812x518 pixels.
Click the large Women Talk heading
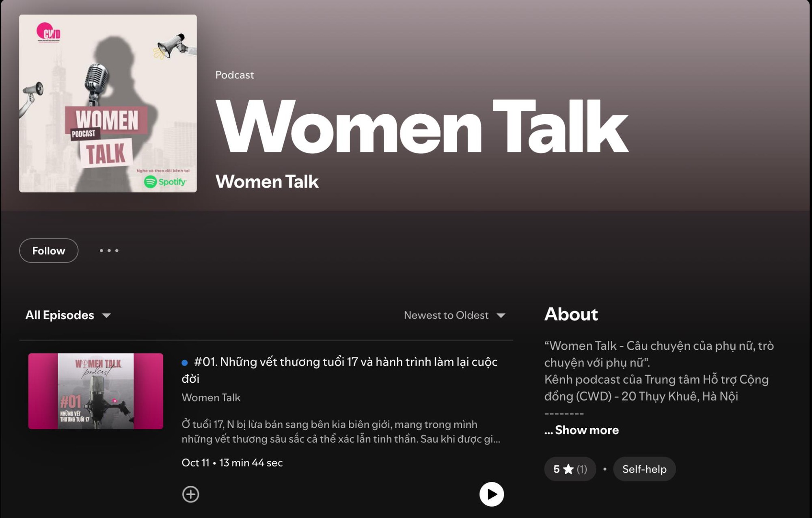[x=421, y=127]
